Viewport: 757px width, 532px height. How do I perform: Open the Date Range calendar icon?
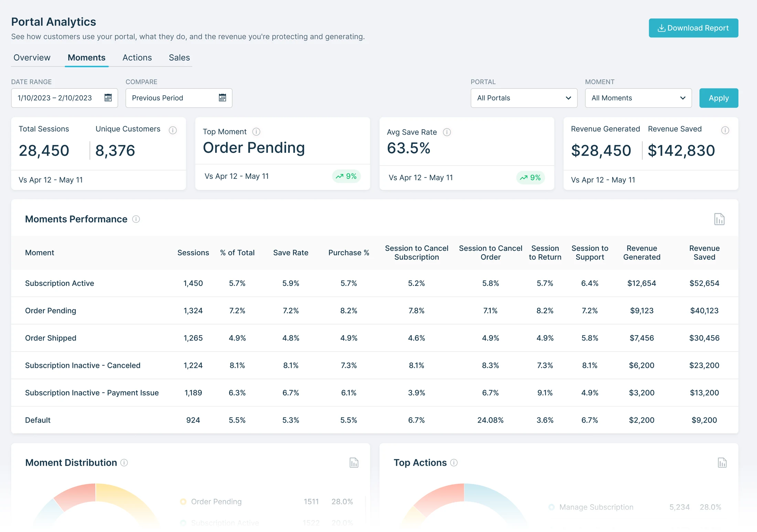click(x=108, y=98)
